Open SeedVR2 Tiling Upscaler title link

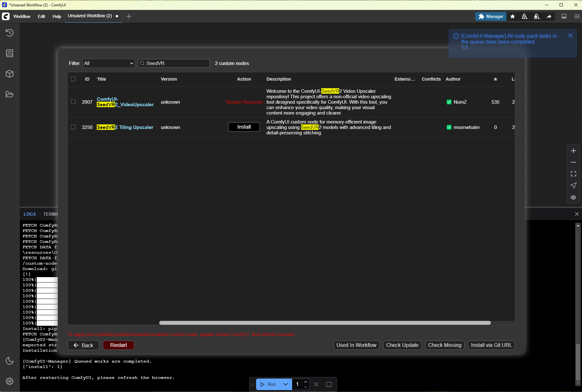(125, 127)
